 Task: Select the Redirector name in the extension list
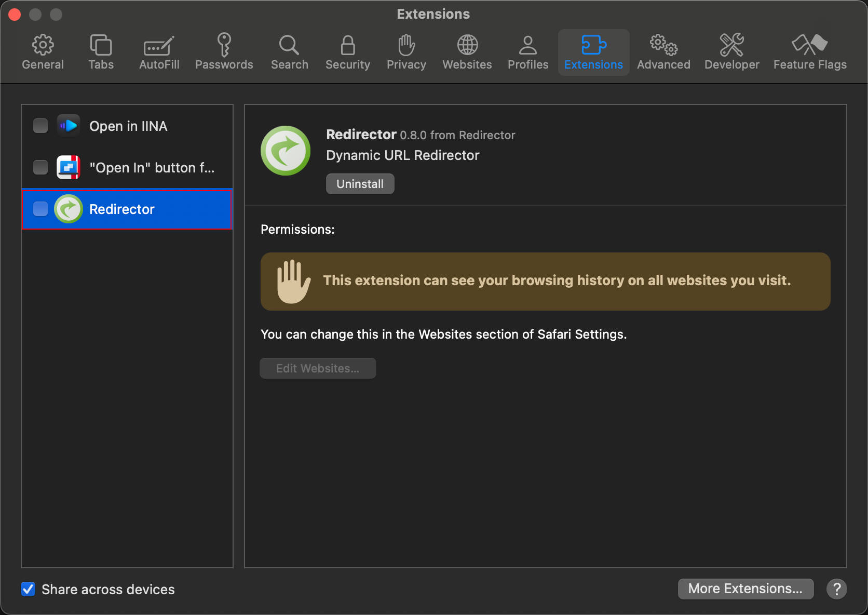click(x=122, y=209)
